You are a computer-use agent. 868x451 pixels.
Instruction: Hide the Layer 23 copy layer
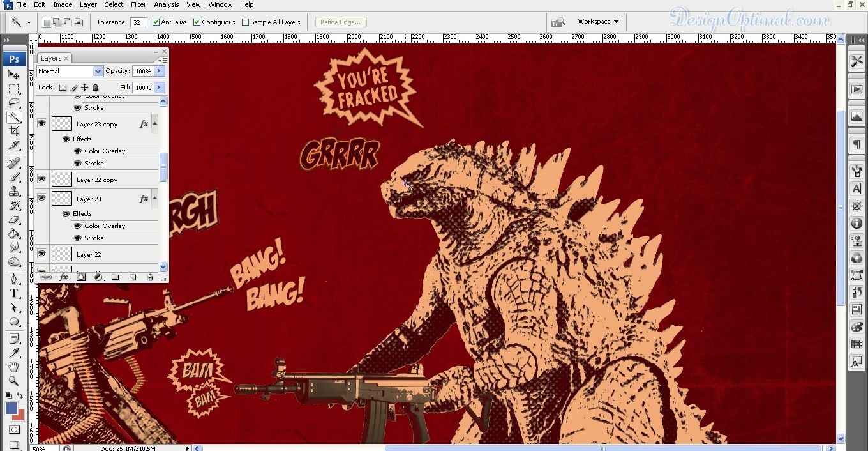click(x=41, y=124)
